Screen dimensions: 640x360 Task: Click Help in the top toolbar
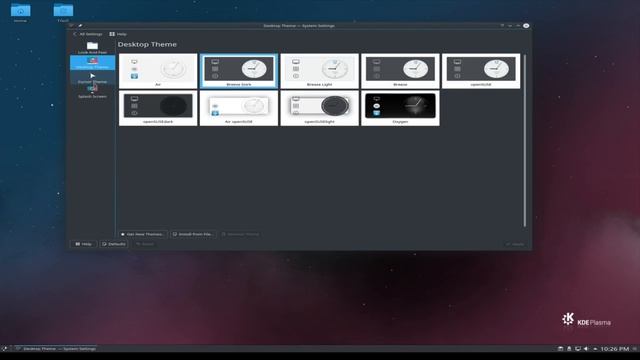click(118, 34)
